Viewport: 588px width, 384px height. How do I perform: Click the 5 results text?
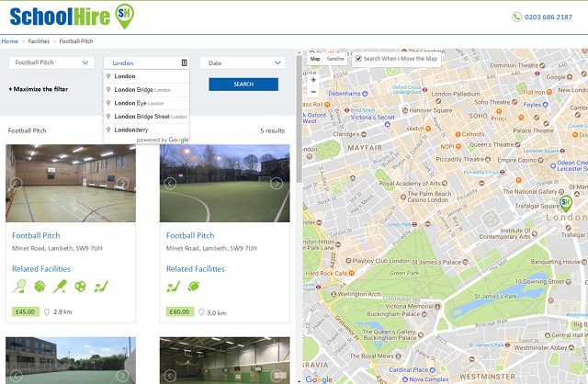click(x=272, y=130)
